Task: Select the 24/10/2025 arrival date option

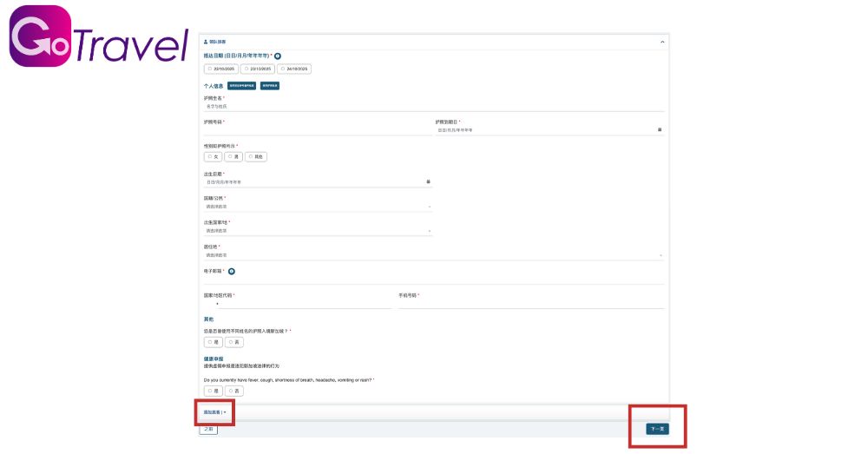Action: click(x=294, y=69)
